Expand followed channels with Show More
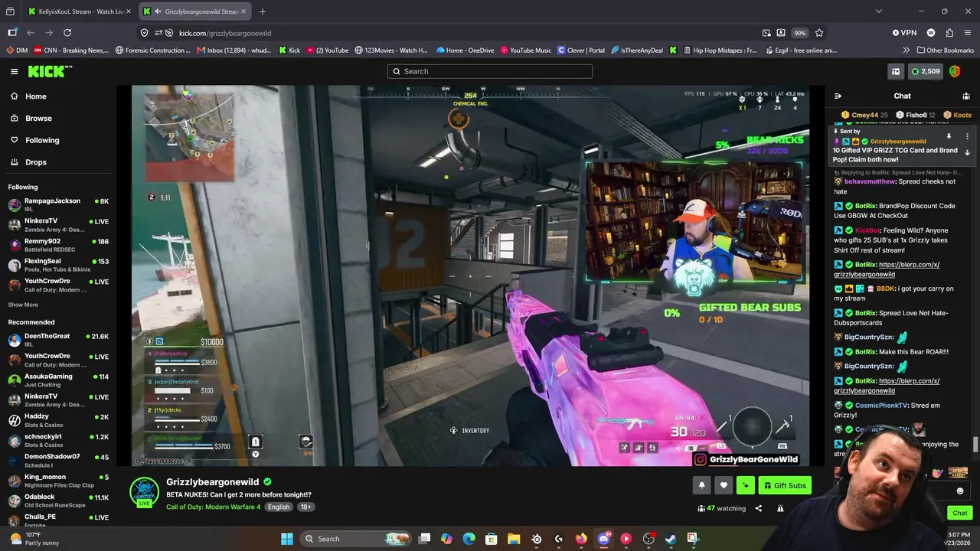The image size is (980, 551). coord(23,305)
